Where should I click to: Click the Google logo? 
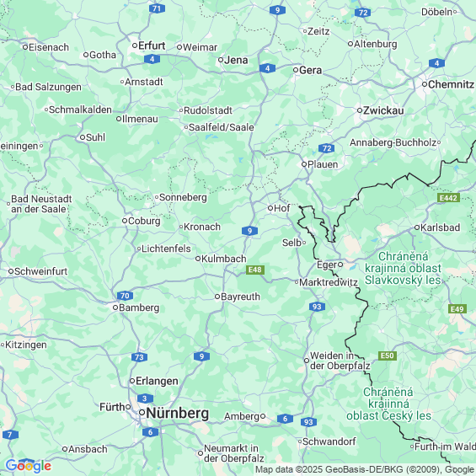(x=29, y=466)
